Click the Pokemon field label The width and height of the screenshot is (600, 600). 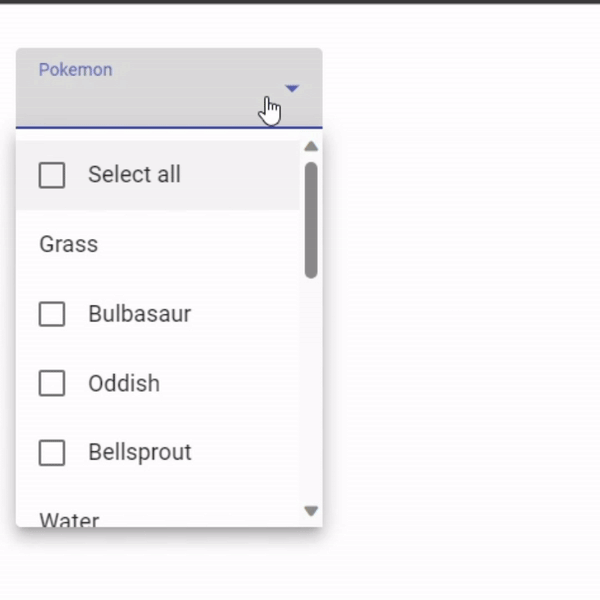coord(75,70)
